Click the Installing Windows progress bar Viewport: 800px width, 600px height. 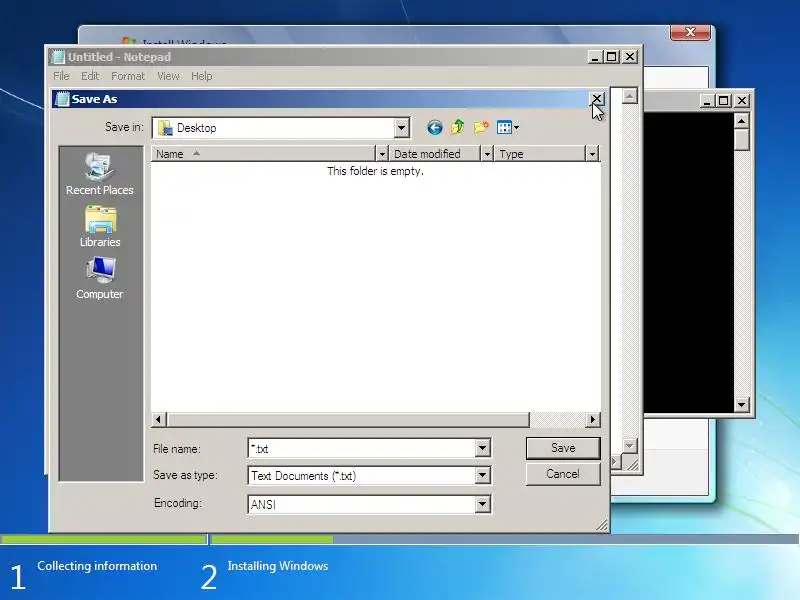[505, 539]
